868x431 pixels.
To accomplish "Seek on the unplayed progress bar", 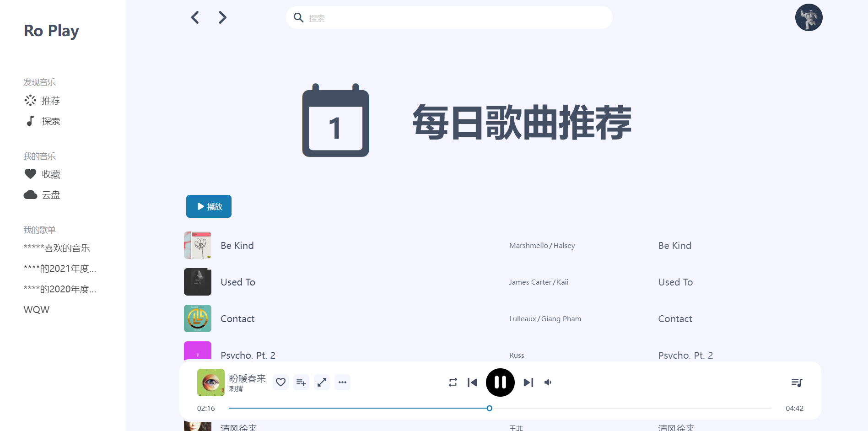I will [x=632, y=408].
